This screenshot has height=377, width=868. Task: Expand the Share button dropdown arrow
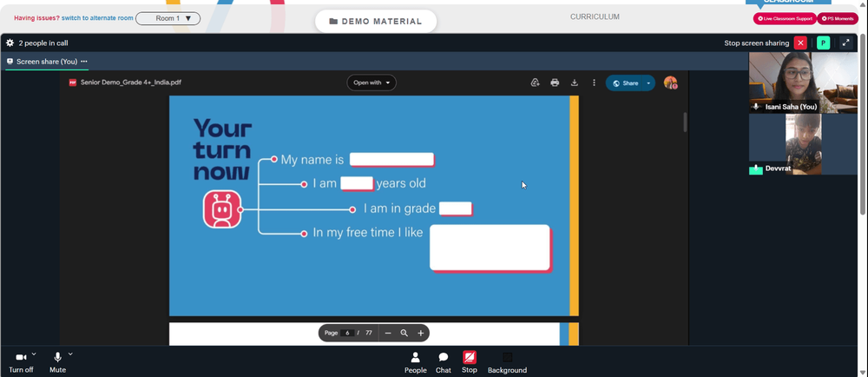pyautogui.click(x=648, y=83)
